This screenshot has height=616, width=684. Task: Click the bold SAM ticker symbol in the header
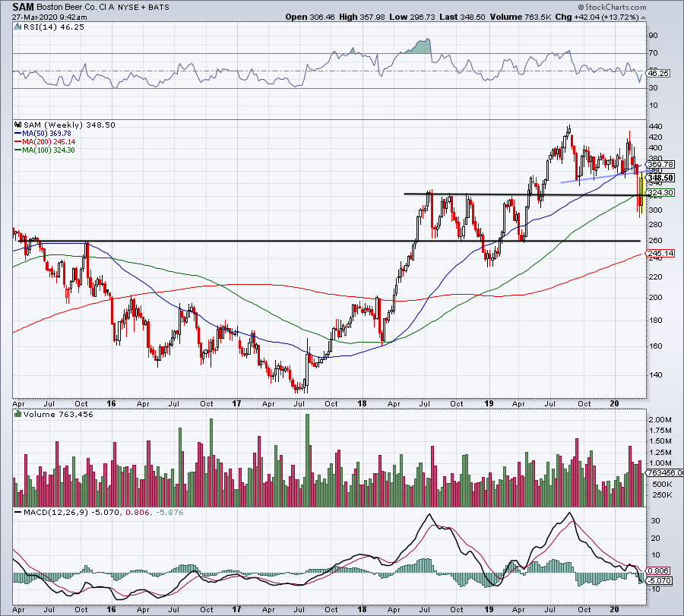(x=23, y=7)
